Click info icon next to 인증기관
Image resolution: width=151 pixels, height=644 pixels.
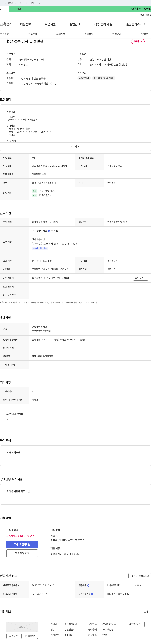[88, 586]
